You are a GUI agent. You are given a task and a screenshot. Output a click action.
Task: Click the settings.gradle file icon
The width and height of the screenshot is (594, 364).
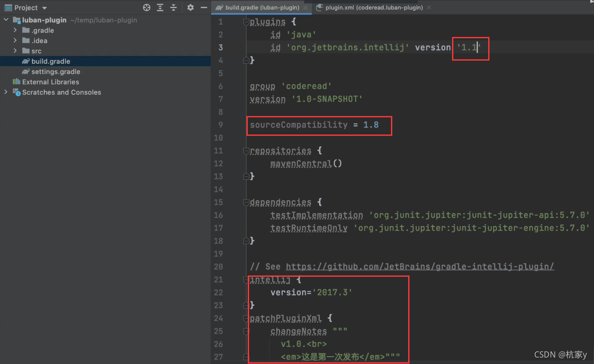point(26,71)
